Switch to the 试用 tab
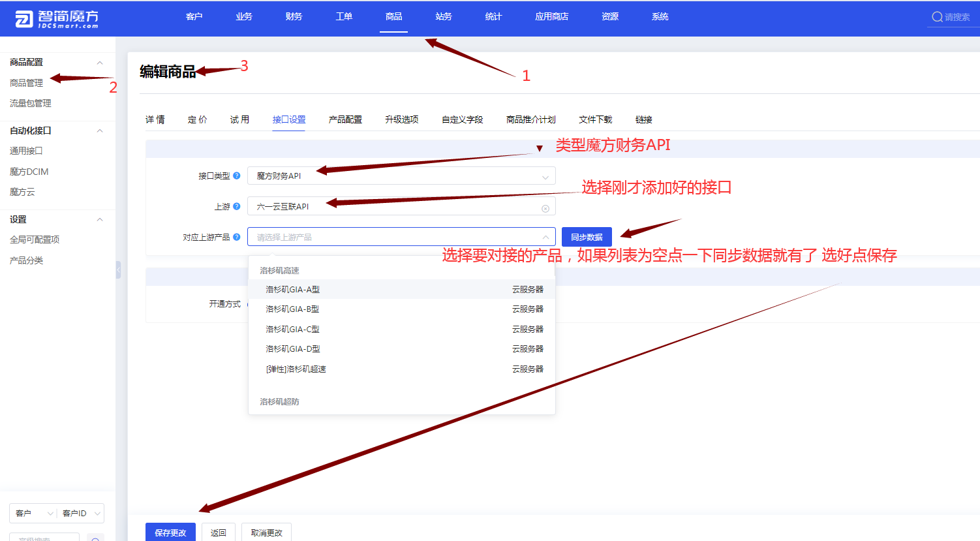The image size is (980, 541). click(239, 119)
